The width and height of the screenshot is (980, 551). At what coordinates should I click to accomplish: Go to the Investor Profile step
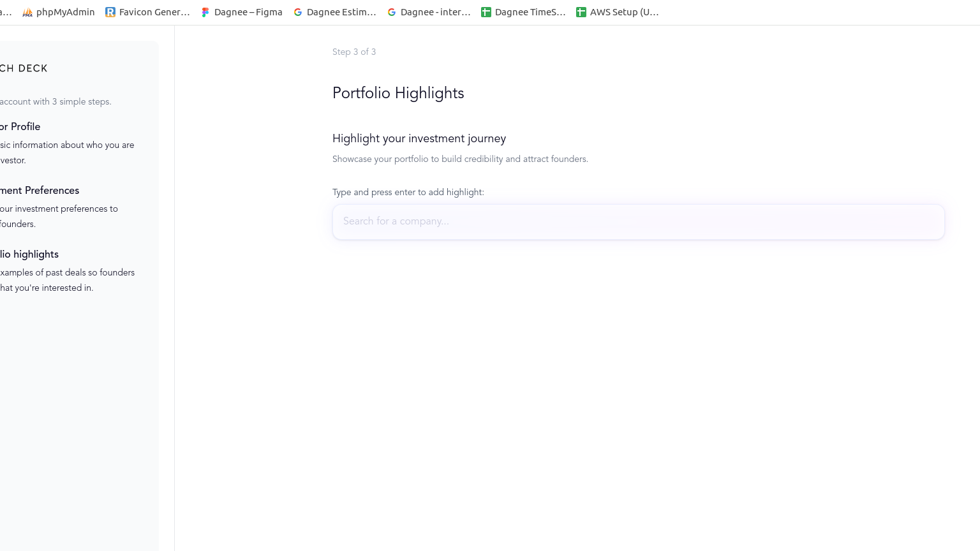[20, 126]
